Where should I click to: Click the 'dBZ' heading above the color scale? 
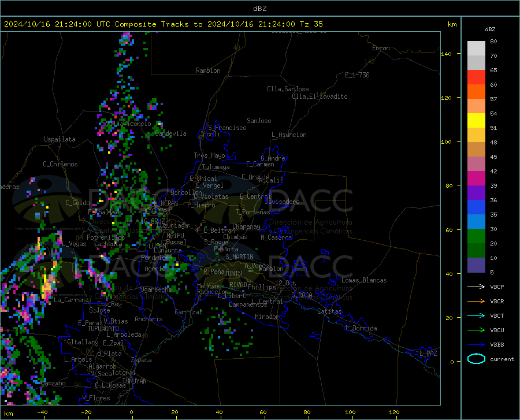point(490,29)
